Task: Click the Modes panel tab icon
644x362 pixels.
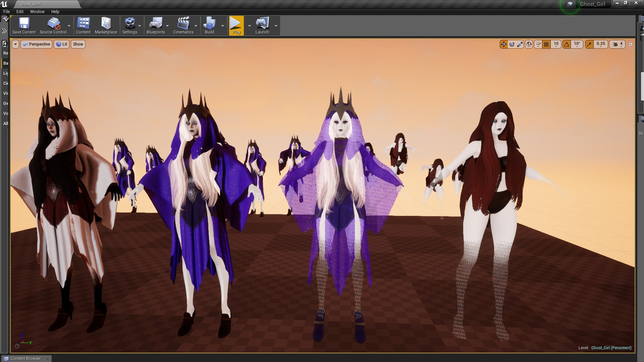Action: [x=5, y=19]
